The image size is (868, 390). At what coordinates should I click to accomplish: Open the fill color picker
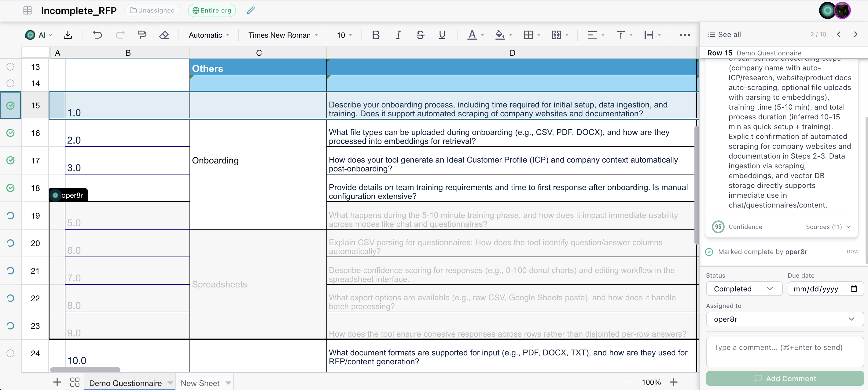(x=500, y=35)
